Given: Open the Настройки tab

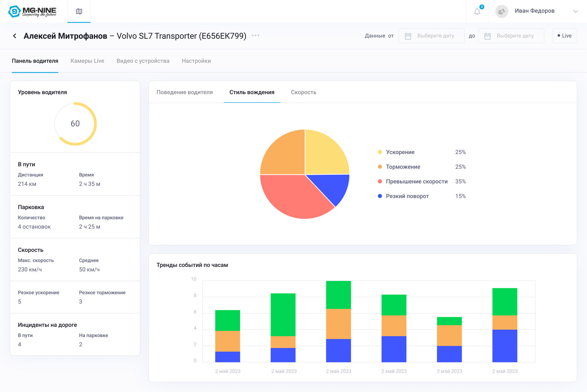Looking at the screenshot, I should [196, 61].
